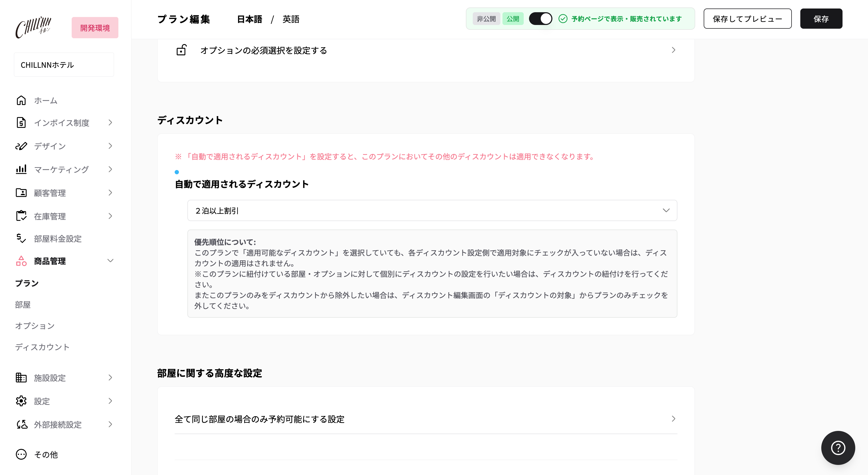Image resolution: width=868 pixels, height=475 pixels.
Task: Click the facility settings building icon
Action: pyautogui.click(x=21, y=377)
